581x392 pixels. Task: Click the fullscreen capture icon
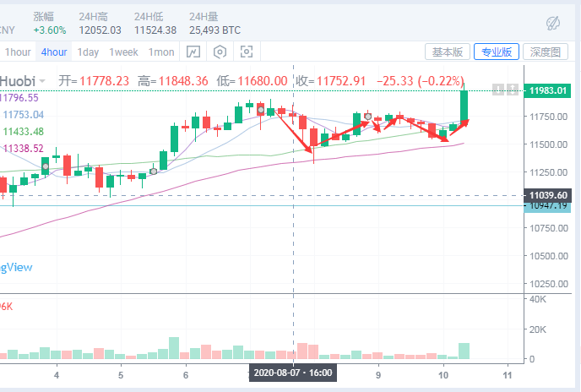coord(247,52)
